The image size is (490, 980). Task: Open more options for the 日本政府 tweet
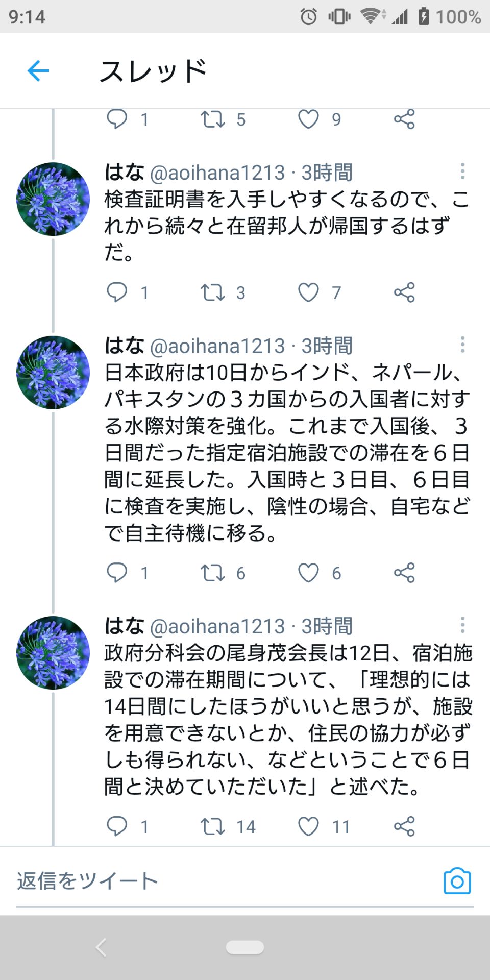[x=463, y=345]
